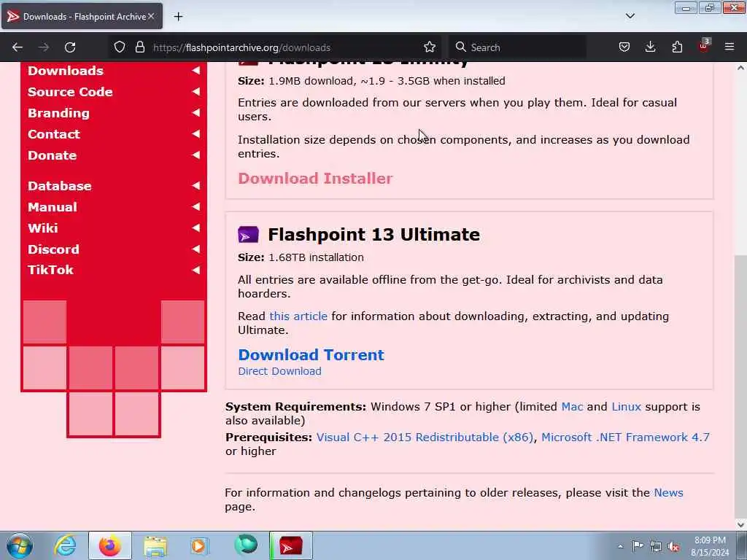Screen dimensions: 747x560
Task: Open the extensions puzzle piece icon
Action: click(677, 47)
